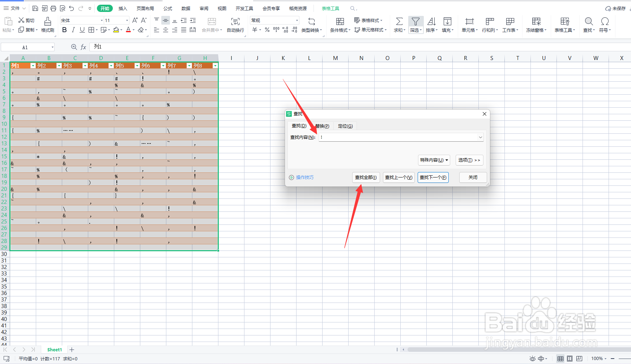This screenshot has width=631, height=364.
Task: Open the Name Box dropdown arrow
Action: point(52,47)
